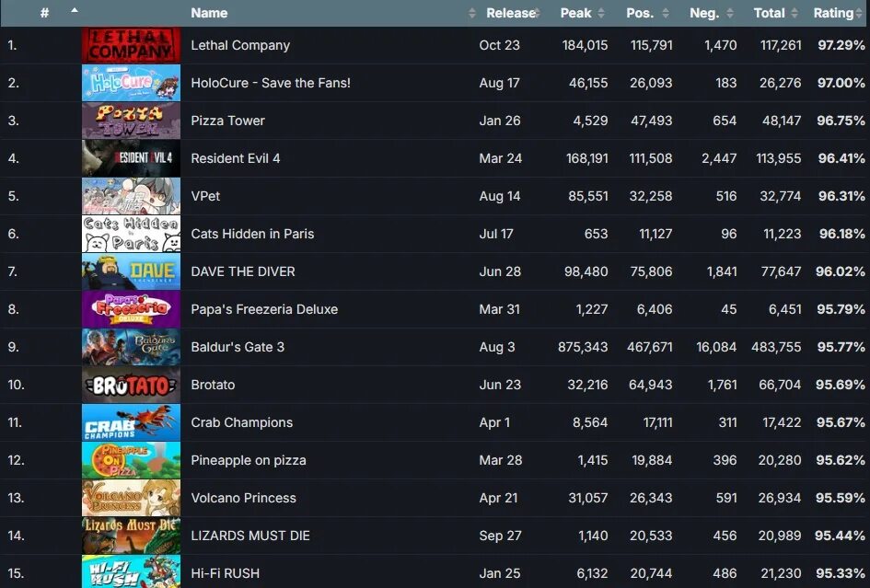The height and width of the screenshot is (588, 870).
Task: Sort by Release column header
Action: 510,13
